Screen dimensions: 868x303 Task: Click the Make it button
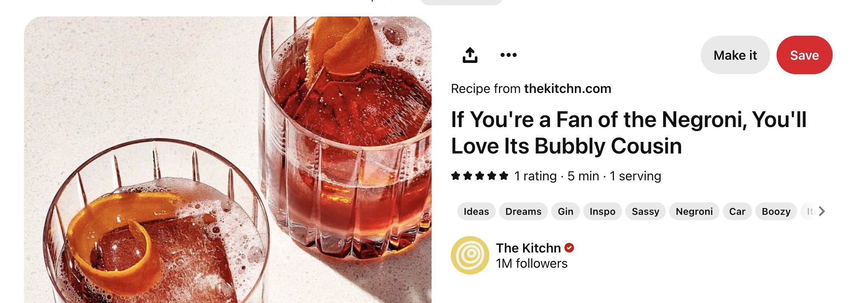tap(735, 55)
